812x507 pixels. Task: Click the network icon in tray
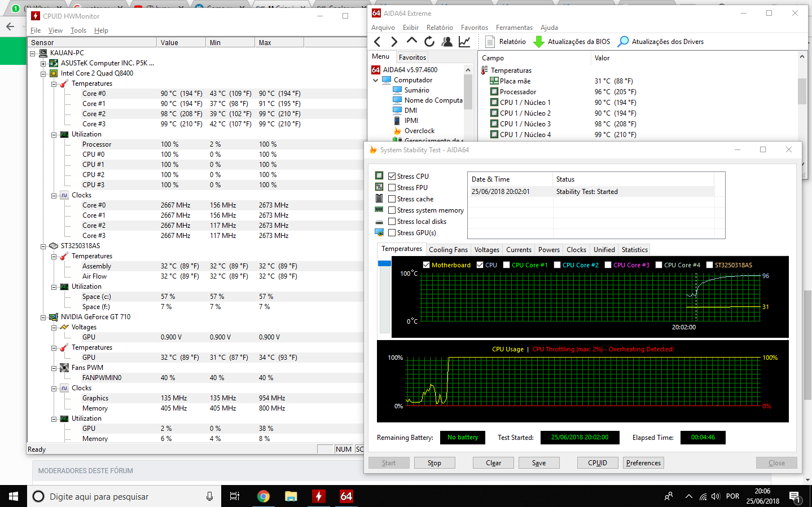[703, 496]
